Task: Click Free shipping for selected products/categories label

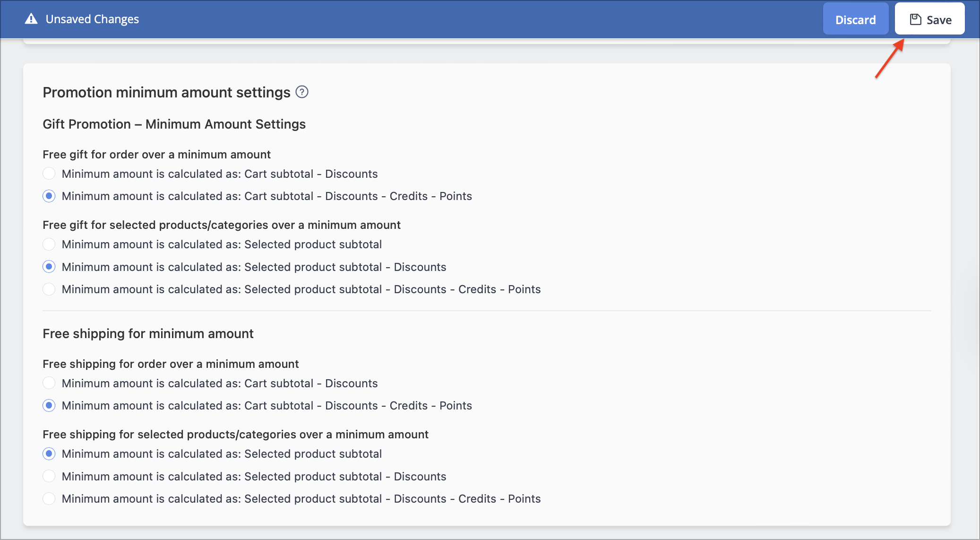Action: pyautogui.click(x=235, y=434)
